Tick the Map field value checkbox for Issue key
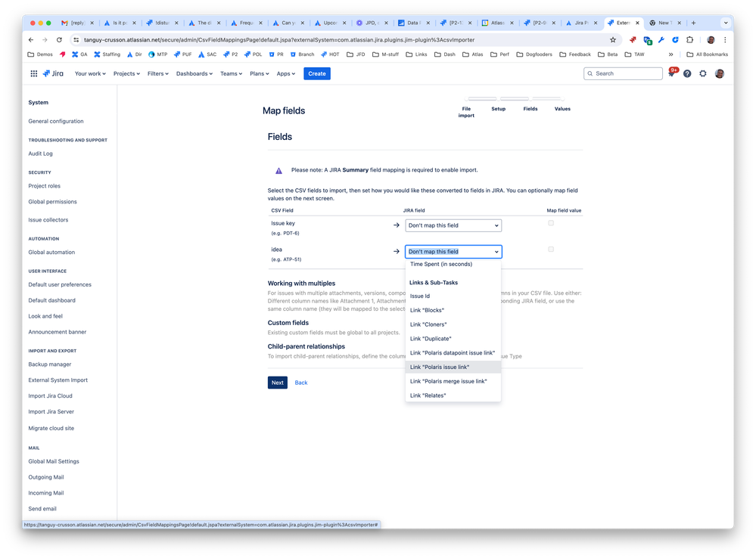The image size is (756, 558). (551, 223)
